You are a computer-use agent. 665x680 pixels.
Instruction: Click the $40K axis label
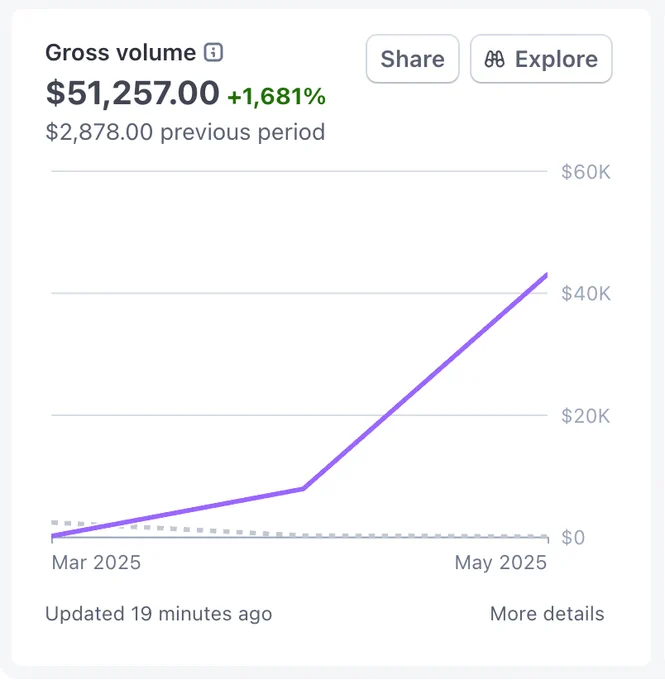point(586,294)
